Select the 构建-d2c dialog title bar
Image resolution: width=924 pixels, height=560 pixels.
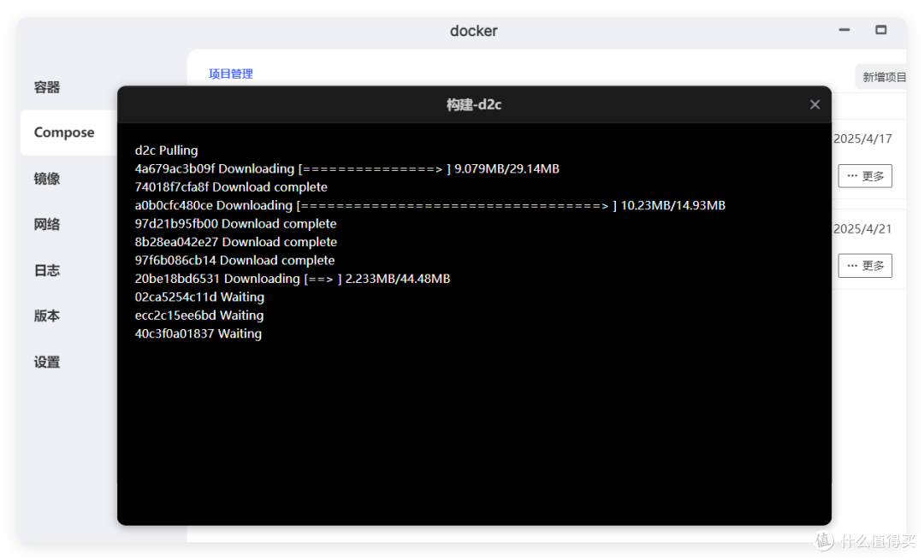pyautogui.click(x=474, y=104)
